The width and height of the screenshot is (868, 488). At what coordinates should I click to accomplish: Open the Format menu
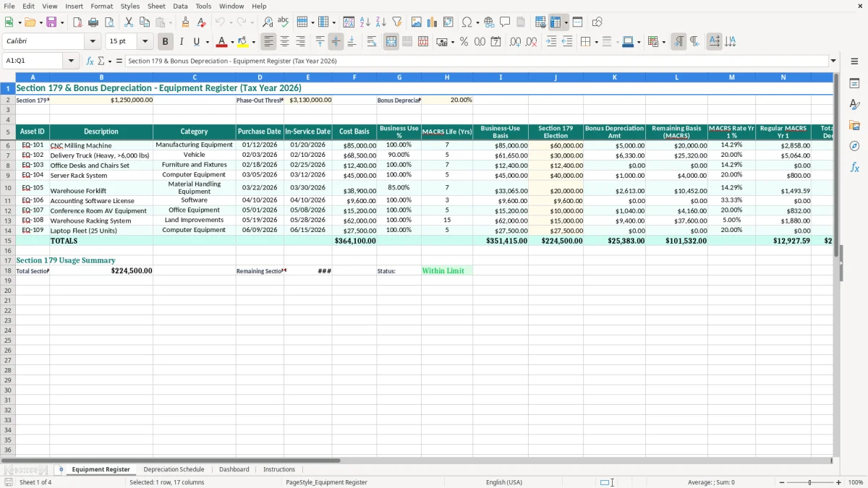(x=101, y=6)
